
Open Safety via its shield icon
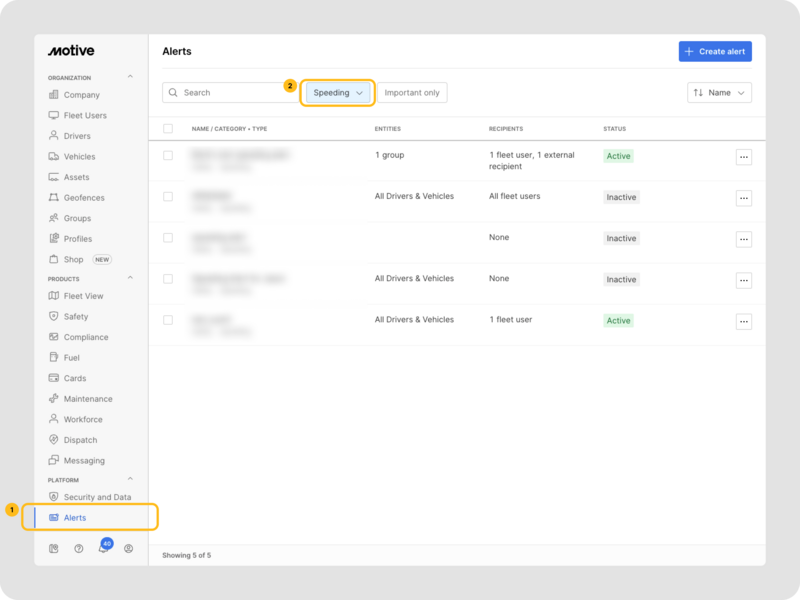click(54, 316)
